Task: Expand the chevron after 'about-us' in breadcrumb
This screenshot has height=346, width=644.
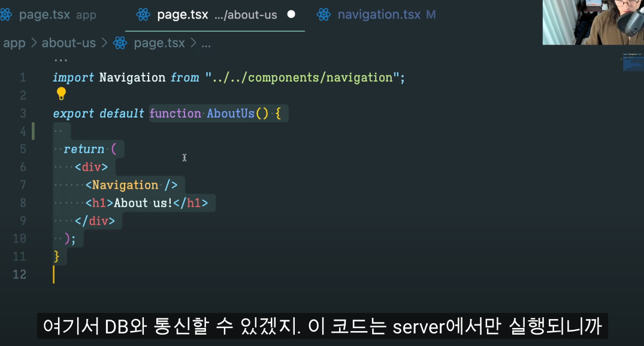Action: click(x=104, y=43)
